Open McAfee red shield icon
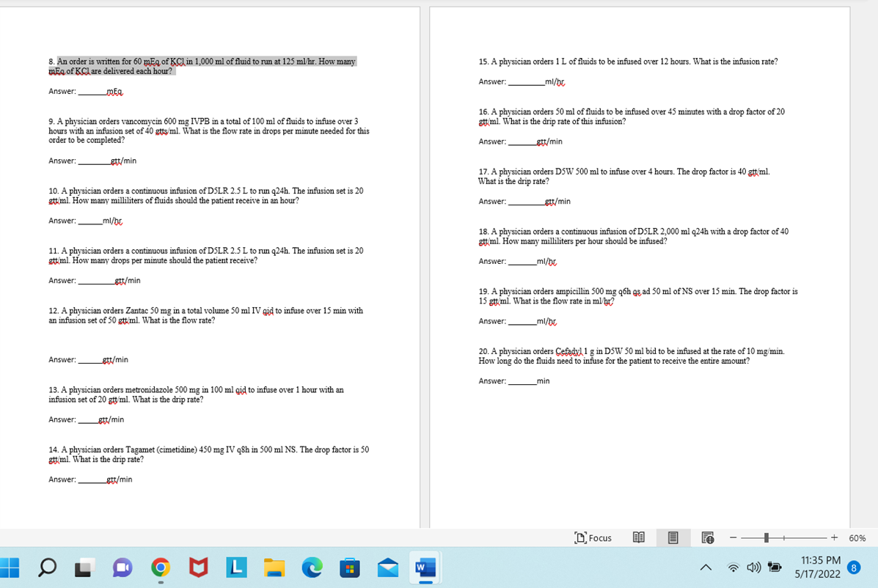This screenshot has height=588, width=878. [x=198, y=568]
